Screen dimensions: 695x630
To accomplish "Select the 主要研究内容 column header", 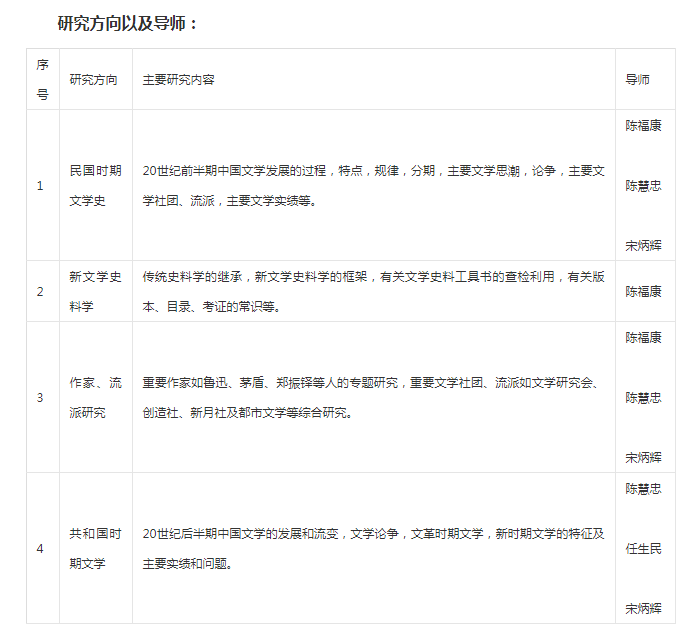I will click(179, 80).
